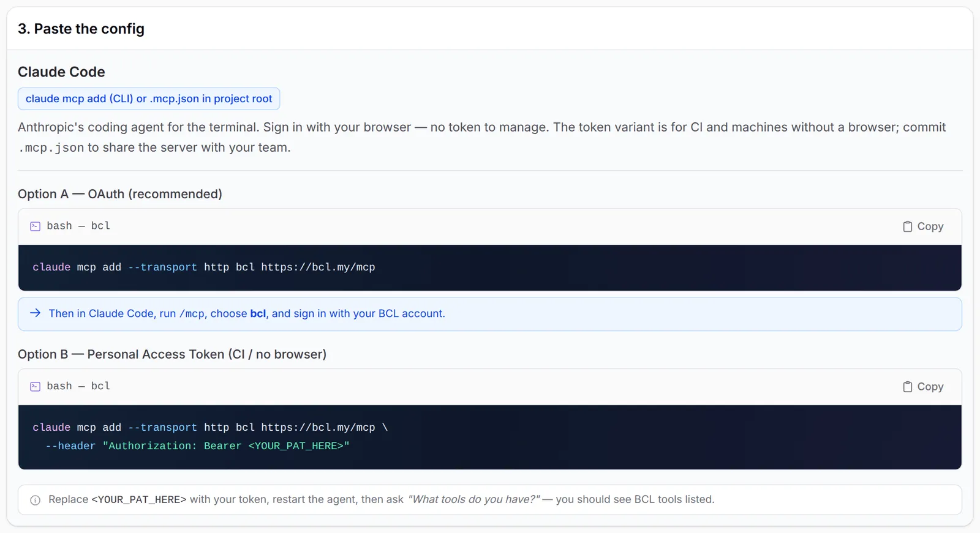Viewport: 980px width, 533px height.
Task: Click the '3. Paste the config' heading
Action: coord(81,29)
